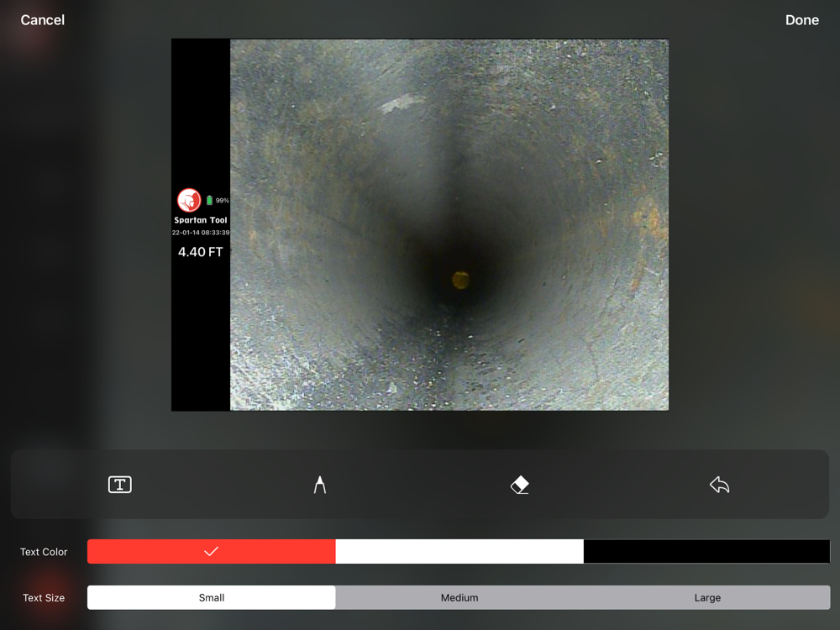Select Small text size
840x630 pixels.
pos(212,597)
